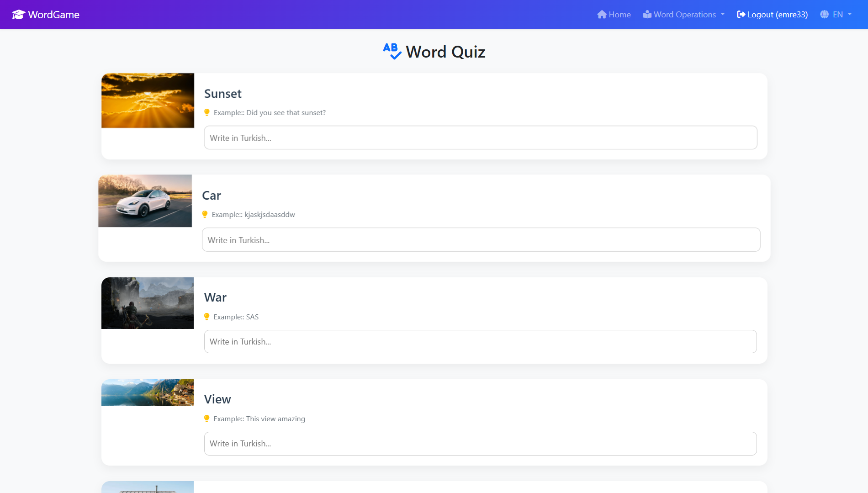The height and width of the screenshot is (493, 868).
Task: Click the WordGame graduation cap logo icon
Action: click(x=18, y=14)
